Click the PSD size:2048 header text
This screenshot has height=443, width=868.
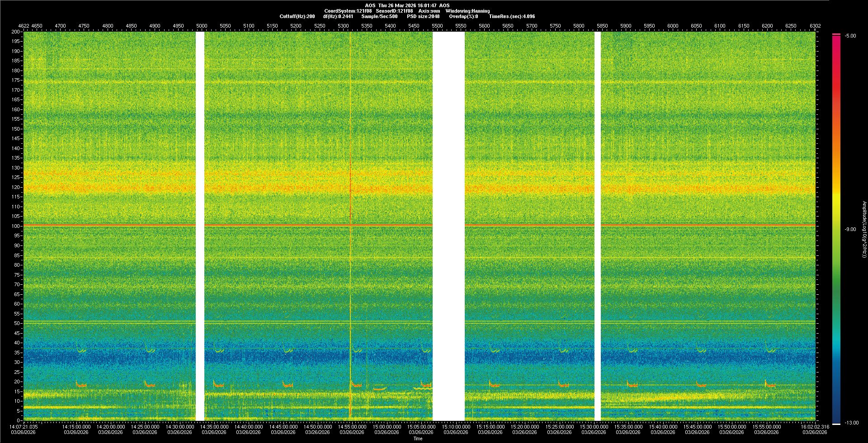coord(423,16)
